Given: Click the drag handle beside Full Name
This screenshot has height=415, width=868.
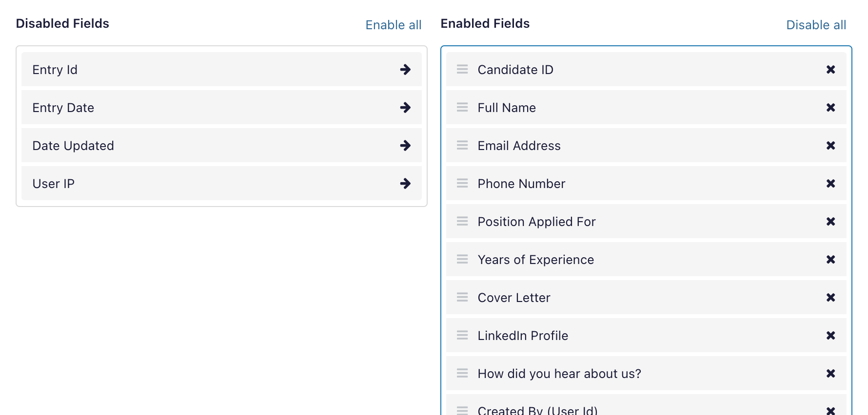Looking at the screenshot, I should (462, 108).
